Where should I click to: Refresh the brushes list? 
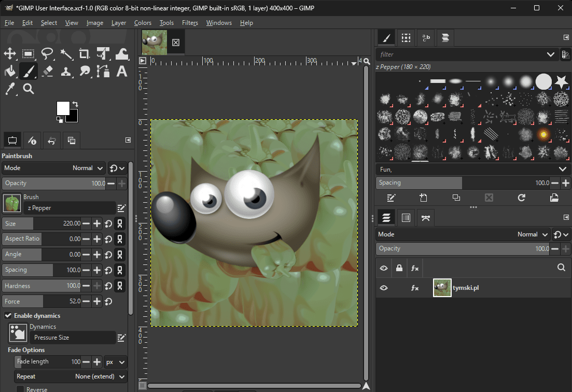(x=521, y=198)
